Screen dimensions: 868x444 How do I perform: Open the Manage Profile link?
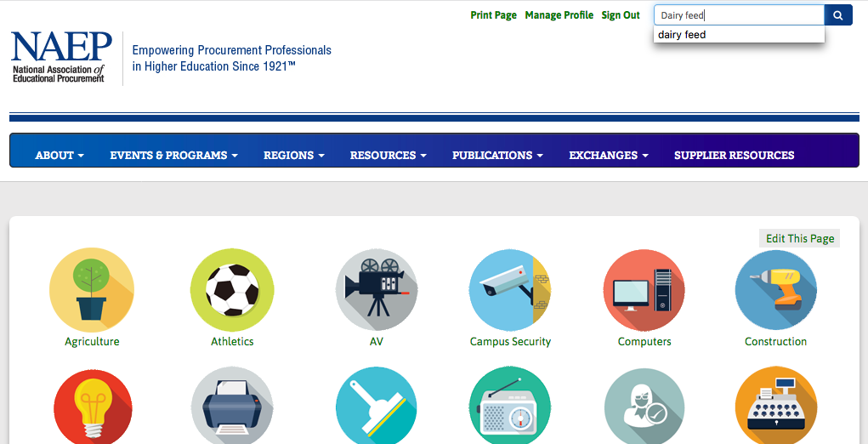click(x=559, y=15)
